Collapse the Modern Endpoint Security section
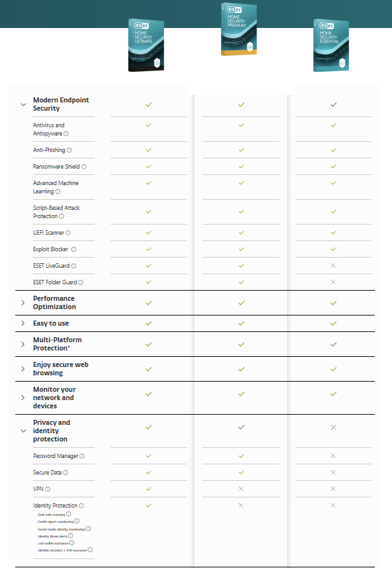392x568 pixels. (x=24, y=104)
